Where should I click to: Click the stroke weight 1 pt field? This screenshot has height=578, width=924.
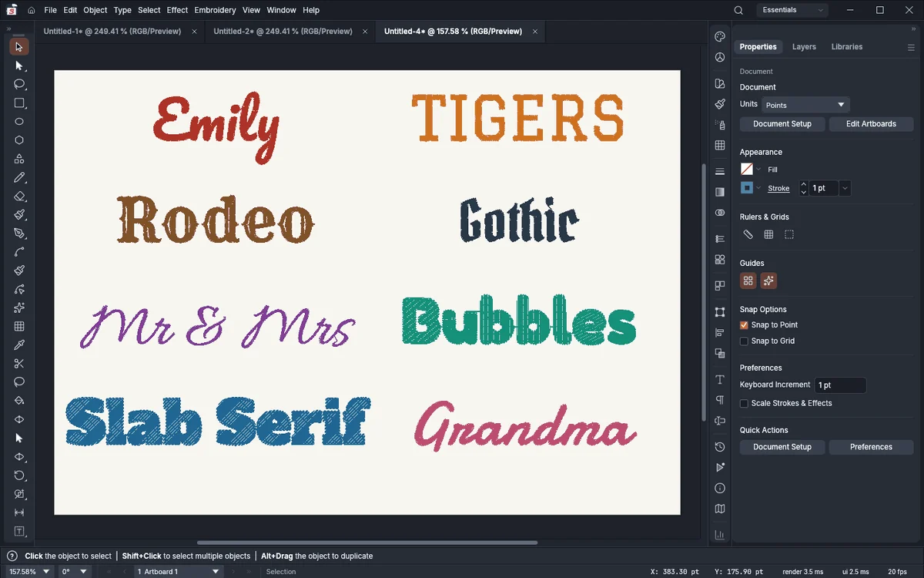click(823, 188)
